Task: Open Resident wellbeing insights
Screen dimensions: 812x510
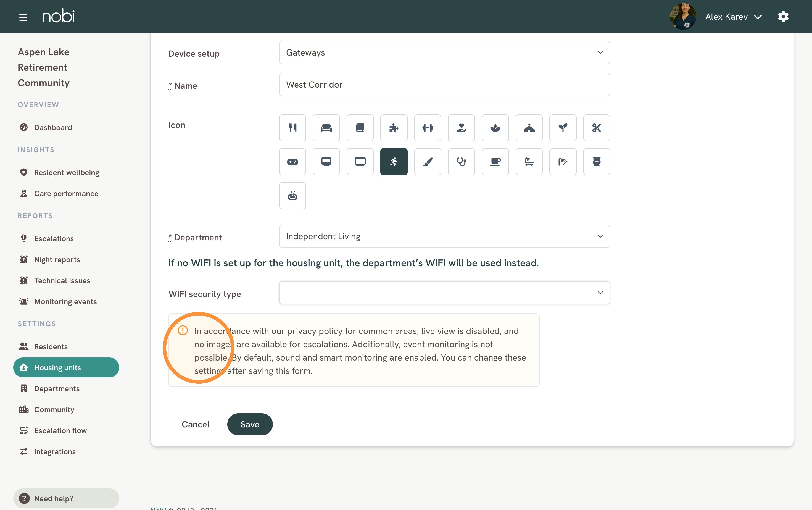Action: tap(66, 172)
